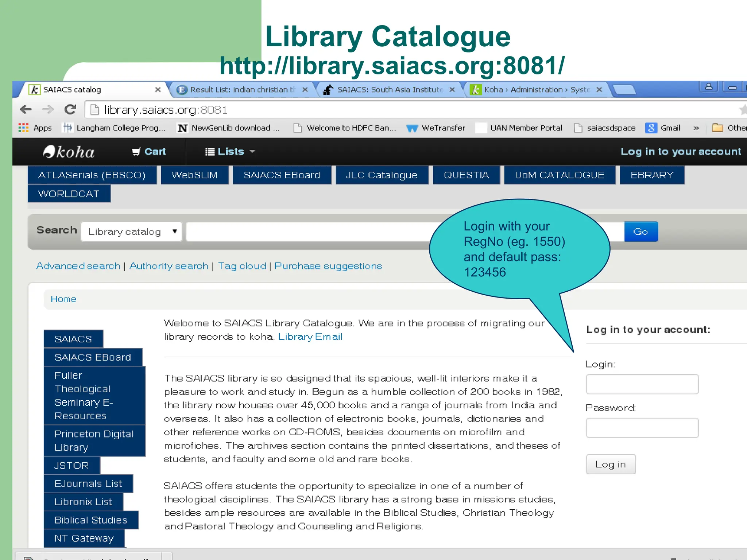Open the WeTransfer bookmark
The height and width of the screenshot is (560, 747).
click(x=436, y=128)
